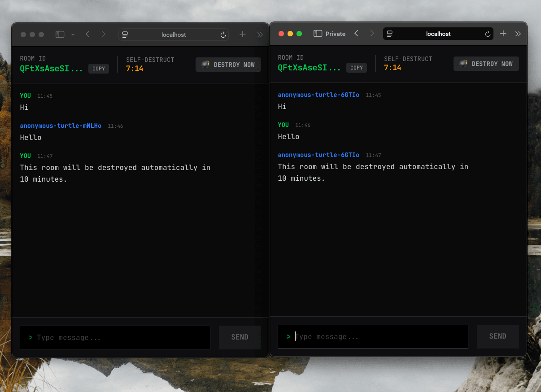This screenshot has width=541, height=392.
Task: Show the sidebar in the left Safari window
Action: tap(59, 34)
